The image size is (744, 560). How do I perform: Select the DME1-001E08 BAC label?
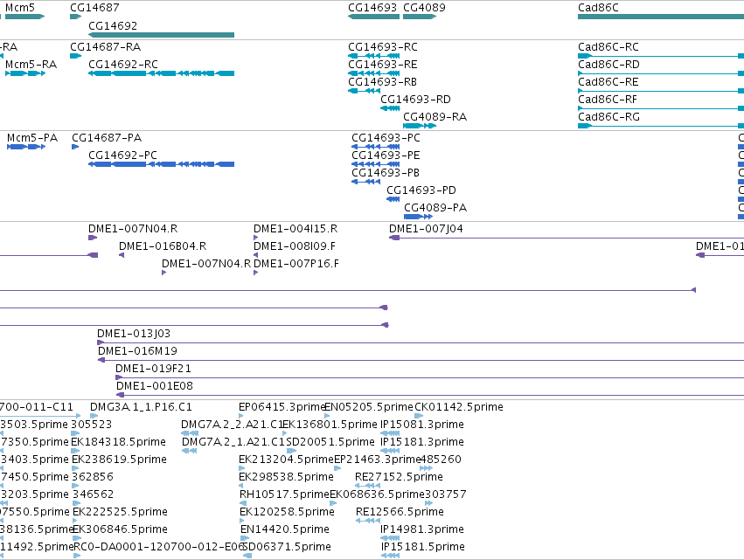(155, 386)
